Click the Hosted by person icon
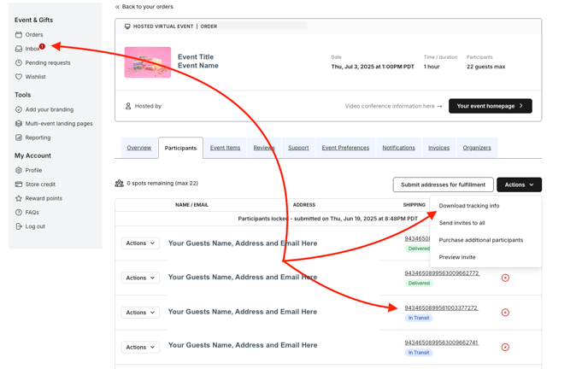This screenshot has width=588, height=369. [x=128, y=106]
